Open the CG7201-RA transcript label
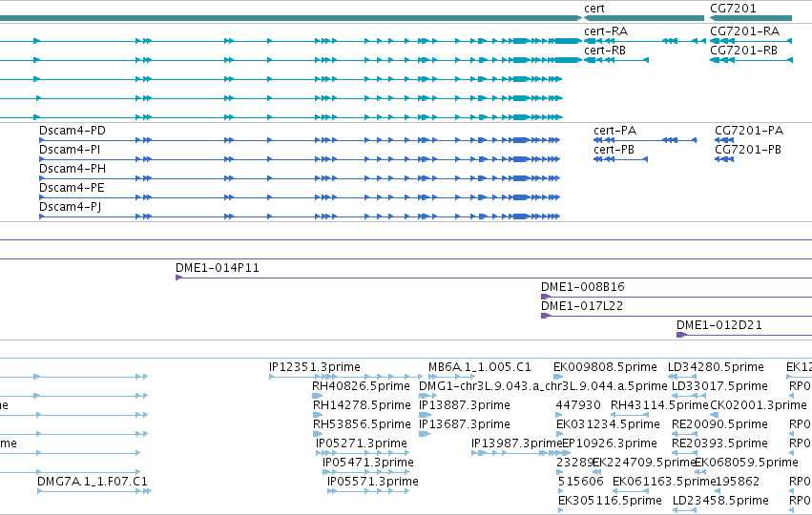Screen dimensions: 812x515 744,31
